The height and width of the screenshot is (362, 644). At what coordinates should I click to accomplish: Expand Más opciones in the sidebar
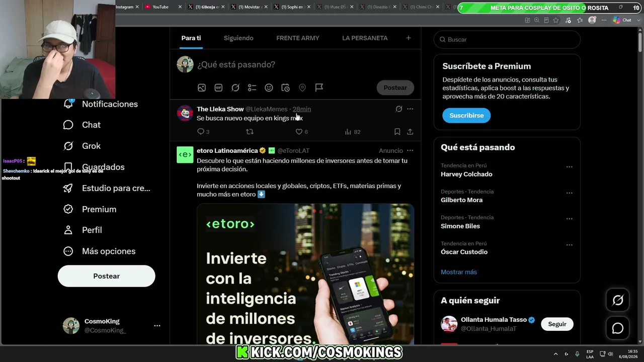point(99,251)
